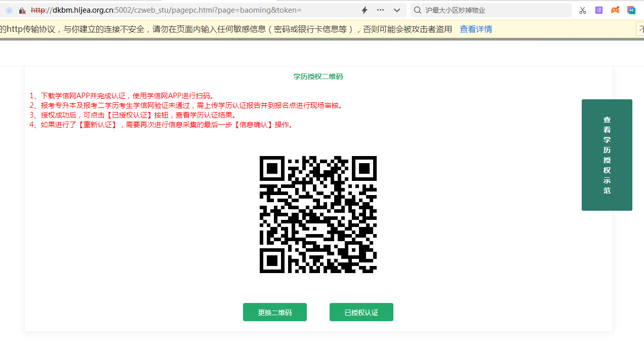Click the orange extension icon in toolbar
Viewport: 644px width, 344px height.
pyautogui.click(x=615, y=10)
